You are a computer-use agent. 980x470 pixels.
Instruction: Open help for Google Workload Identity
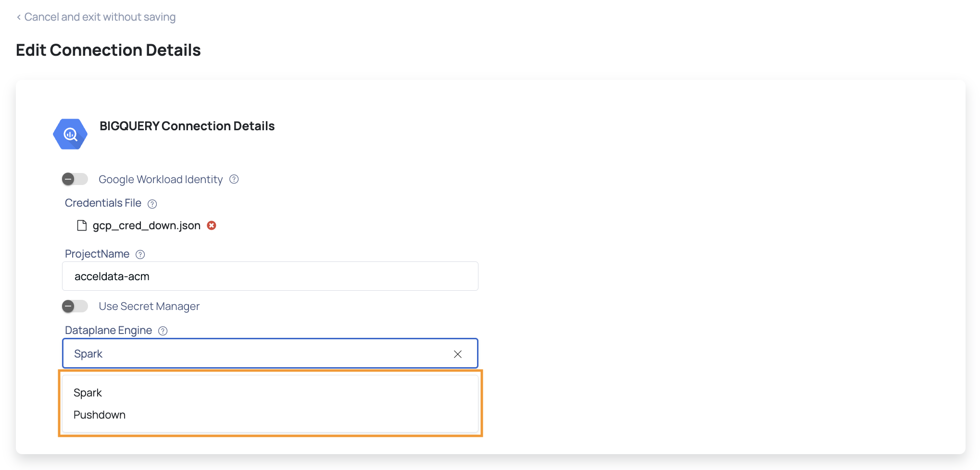(234, 179)
